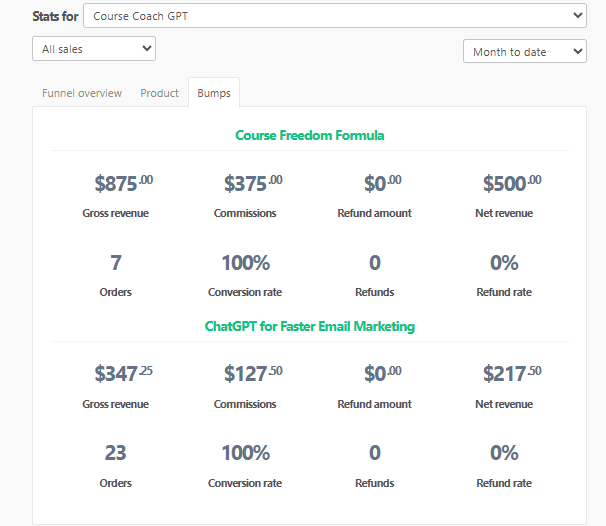Switch to the Funnel overview tab
The width and height of the screenshot is (606, 526).
(82, 93)
